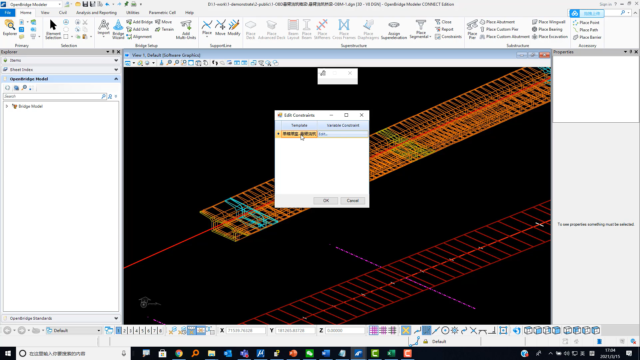Click the Place Excavation tool
The image size is (640, 360).
point(550,37)
